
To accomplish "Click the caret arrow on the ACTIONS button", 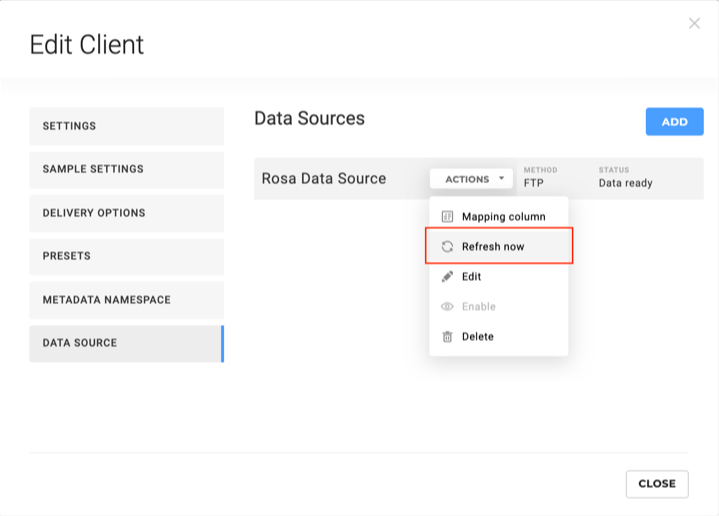I will pos(501,179).
